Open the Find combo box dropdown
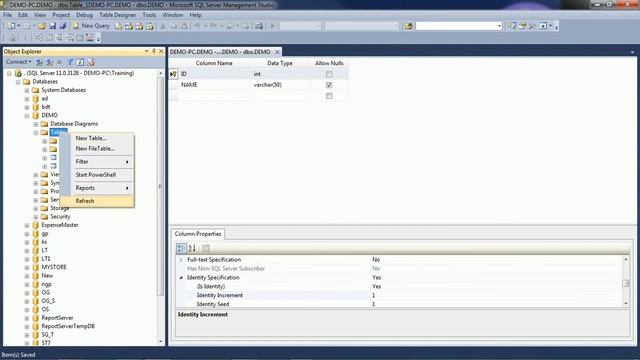This screenshot has width=640, height=360. point(499,26)
